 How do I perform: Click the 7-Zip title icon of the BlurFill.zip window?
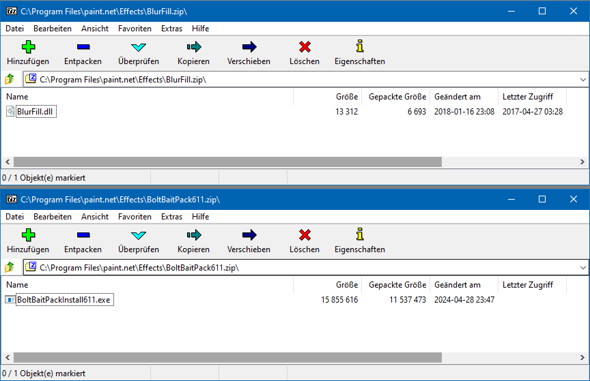[x=12, y=11]
